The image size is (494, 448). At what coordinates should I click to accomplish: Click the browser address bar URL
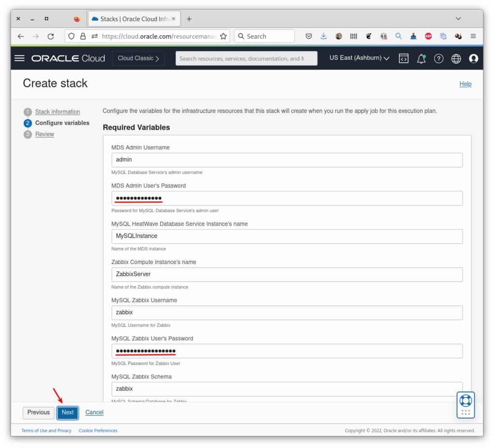(x=159, y=36)
